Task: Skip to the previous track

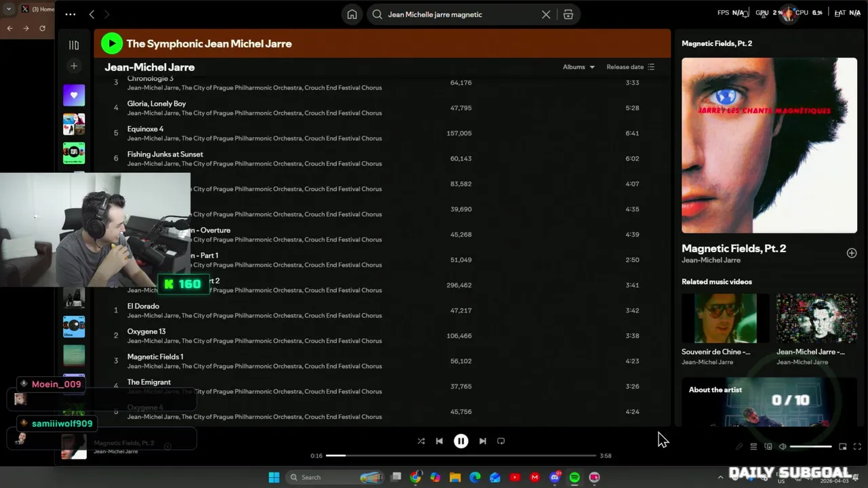Action: (439, 441)
